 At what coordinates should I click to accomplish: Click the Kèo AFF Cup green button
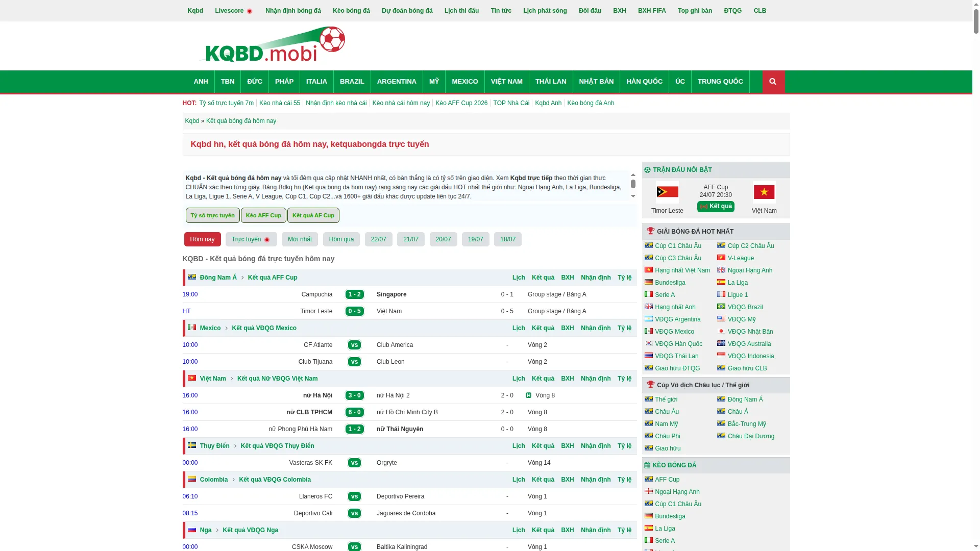tap(263, 215)
